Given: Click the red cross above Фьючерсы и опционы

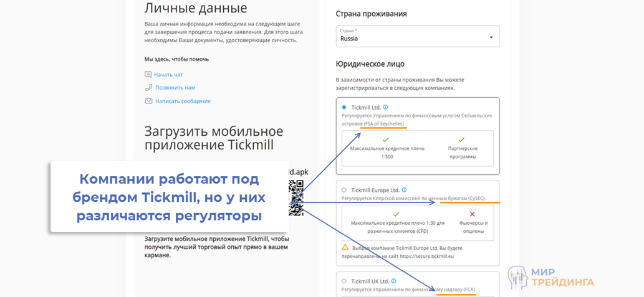Looking at the screenshot, I should pos(473,214).
